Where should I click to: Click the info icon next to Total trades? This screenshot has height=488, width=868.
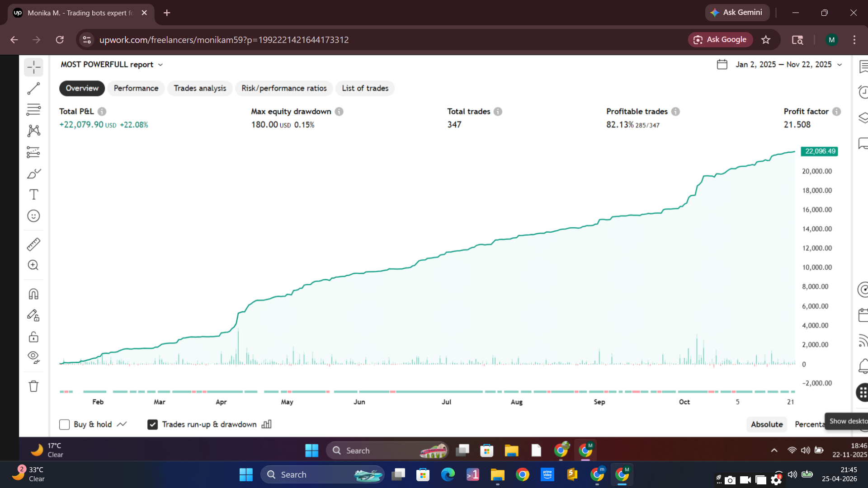(x=498, y=112)
